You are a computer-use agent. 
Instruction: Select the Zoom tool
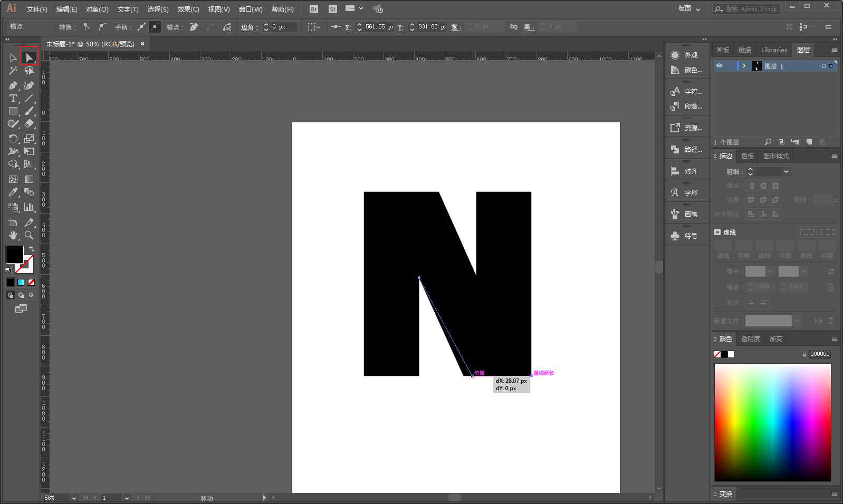(29, 235)
